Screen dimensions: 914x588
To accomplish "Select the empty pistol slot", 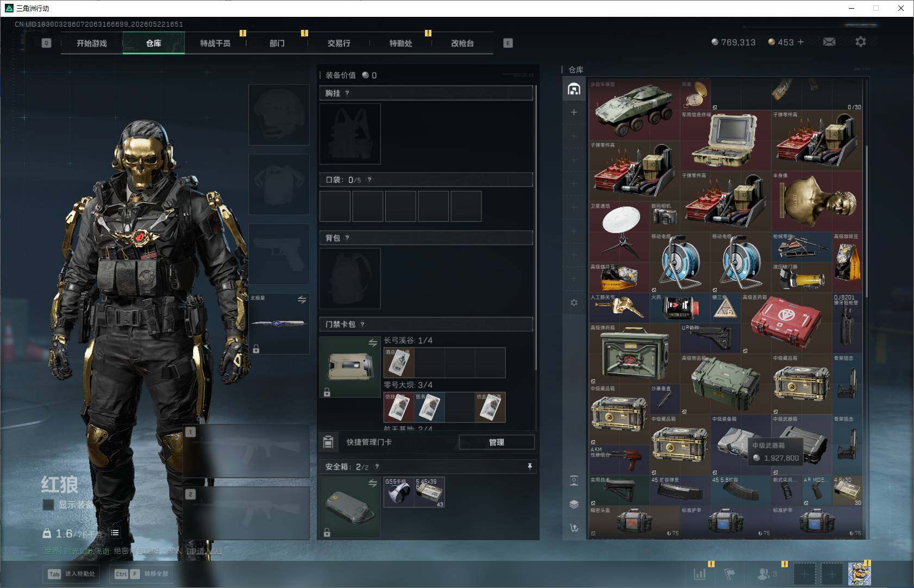I will (x=279, y=254).
